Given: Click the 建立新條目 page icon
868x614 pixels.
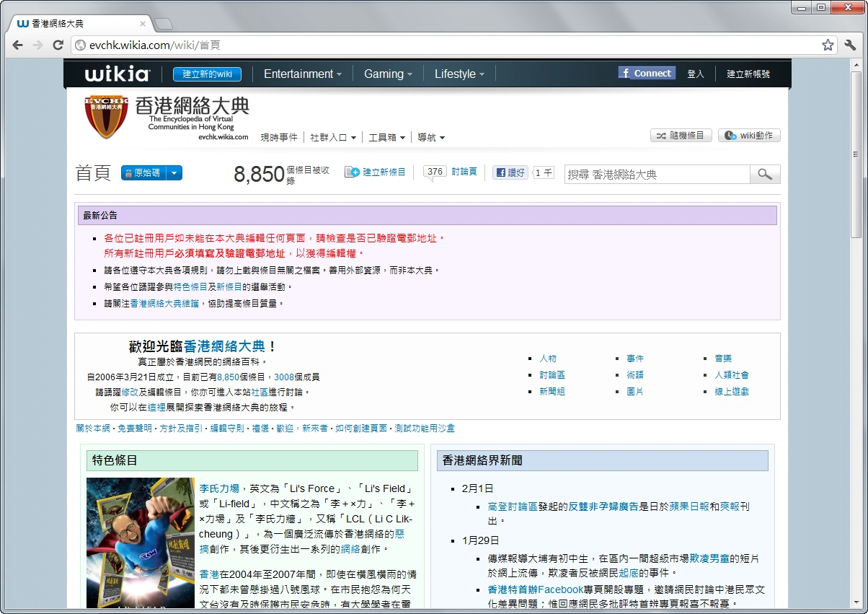Looking at the screenshot, I should [352, 172].
